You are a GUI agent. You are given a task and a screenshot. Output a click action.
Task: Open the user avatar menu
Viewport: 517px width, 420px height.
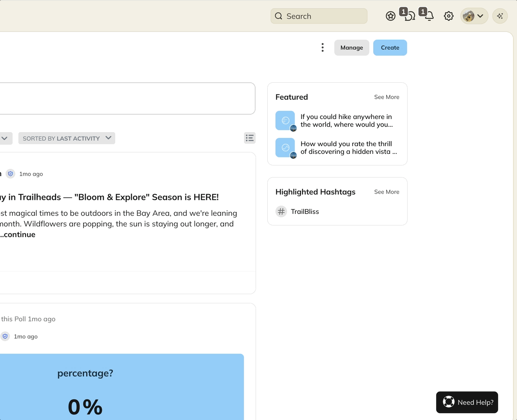[474, 16]
